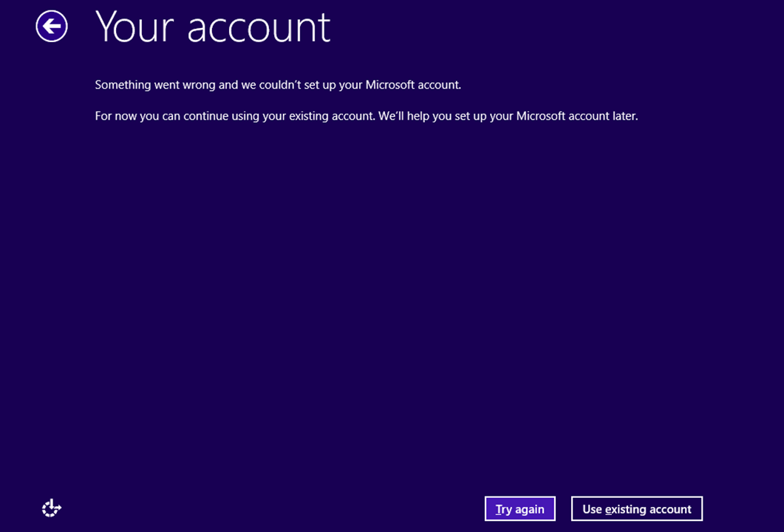Image resolution: width=784 pixels, height=532 pixels.
Task: Click the 'For now you can continue' line
Action: pyautogui.click(x=367, y=117)
